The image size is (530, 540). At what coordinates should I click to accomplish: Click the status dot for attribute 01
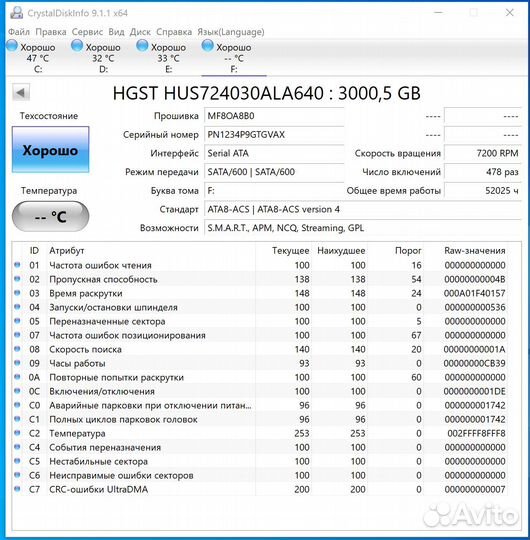click(17, 265)
